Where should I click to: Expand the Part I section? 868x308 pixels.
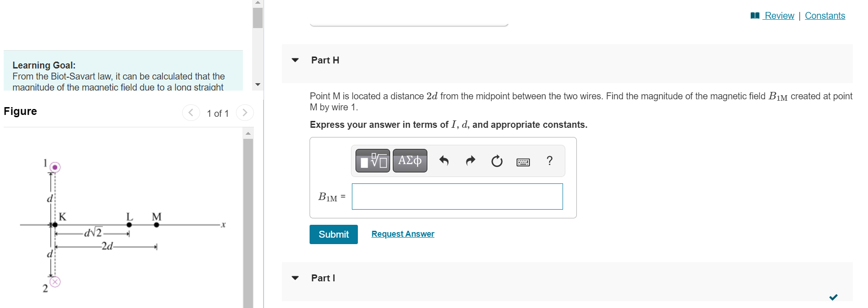point(295,278)
